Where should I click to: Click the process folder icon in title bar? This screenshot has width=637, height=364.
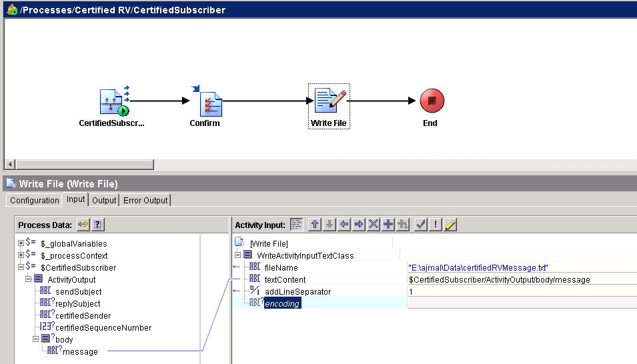(12, 9)
